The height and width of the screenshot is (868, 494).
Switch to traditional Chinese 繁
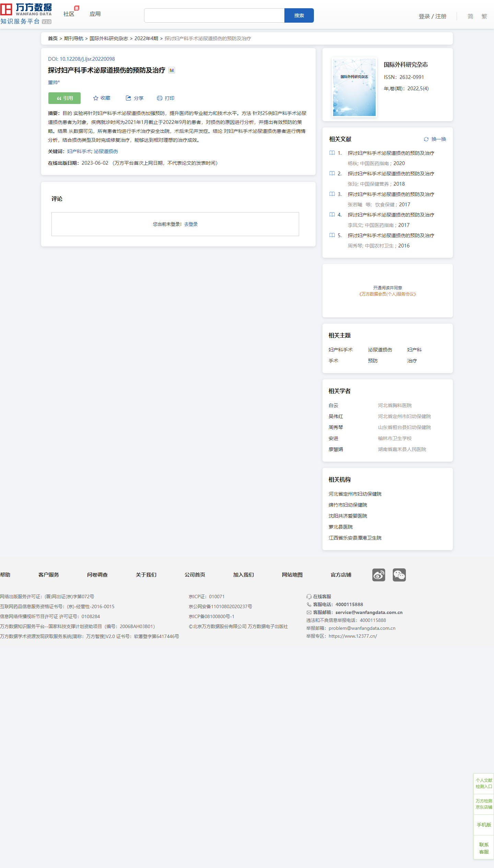point(484,16)
